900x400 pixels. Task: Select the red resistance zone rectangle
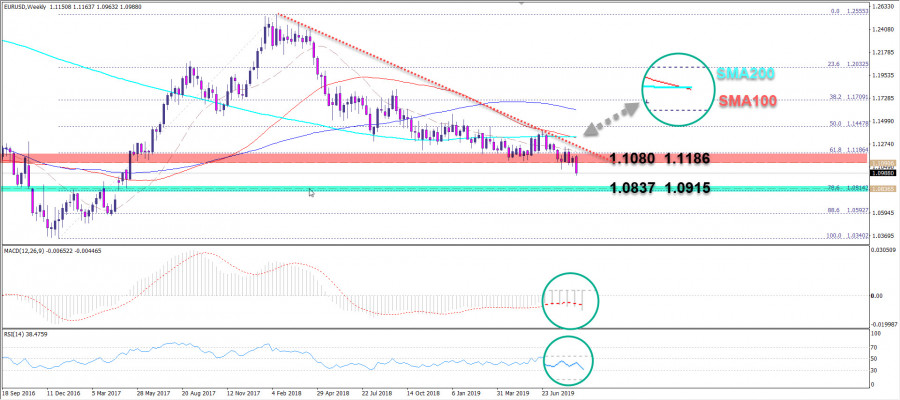[x=435, y=158]
